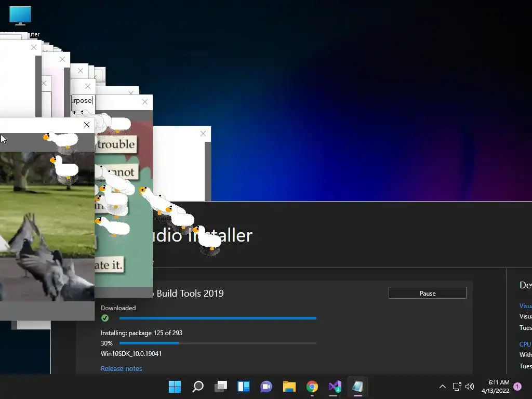532x399 pixels.
Task: Open File Explorer from taskbar
Action: 289,387
